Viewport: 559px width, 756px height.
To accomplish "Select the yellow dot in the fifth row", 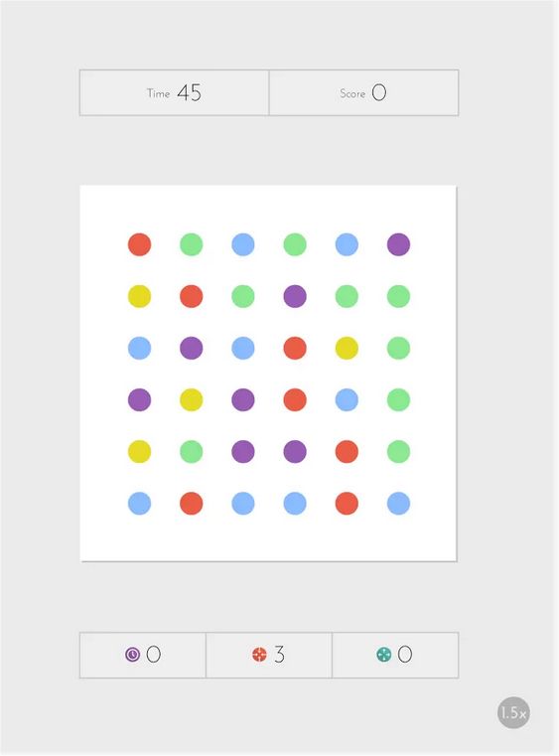I will tap(139, 451).
